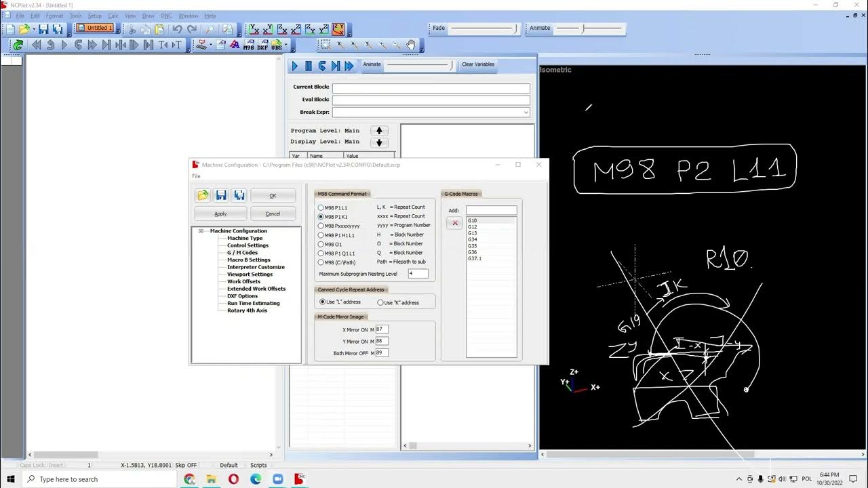The height and width of the screenshot is (488, 868).
Task: Click the Rewind double-arrow toolbar icon
Action: (x=36, y=45)
